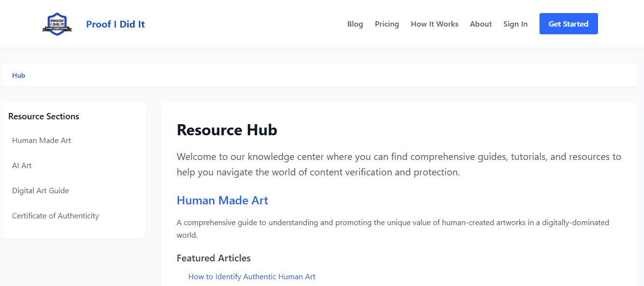Select Human Made Art in the Resource Sections sidebar

point(42,141)
